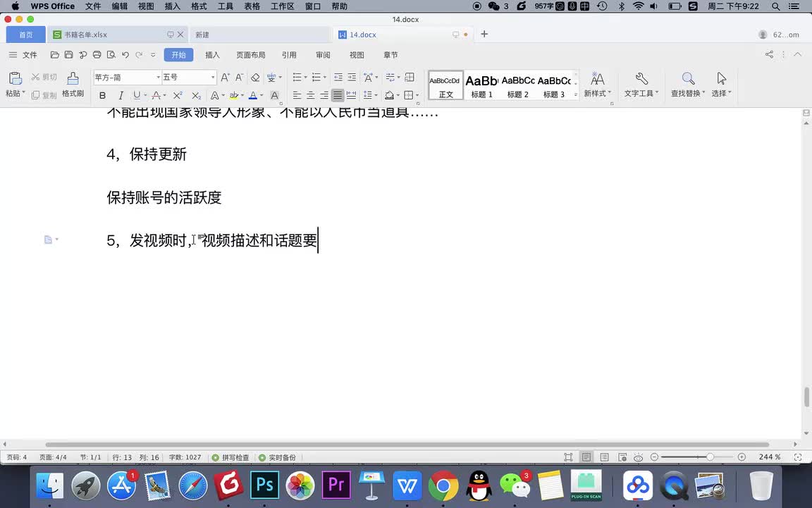This screenshot has height=508, width=812.
Task: Expand numbered list dropdown arrow
Action: point(325,77)
